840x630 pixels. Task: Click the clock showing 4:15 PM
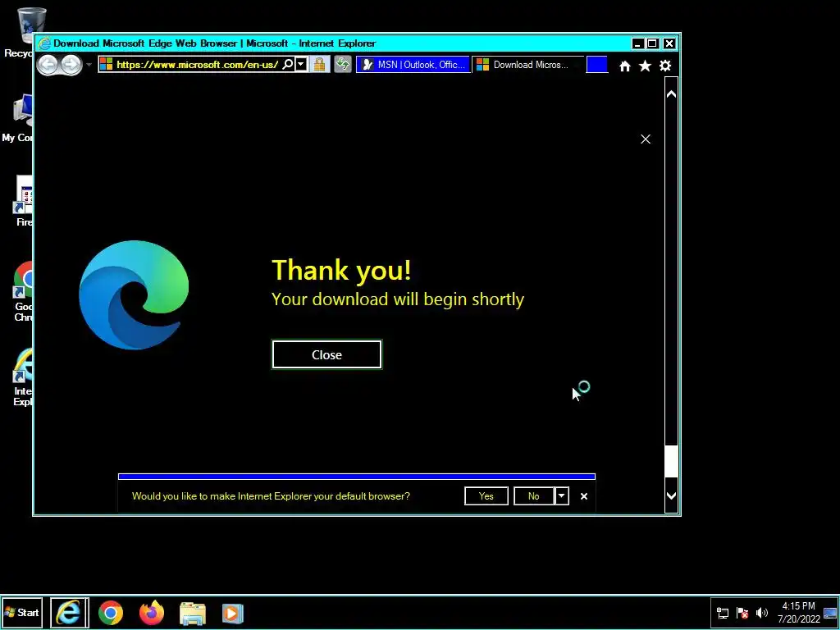[798, 613]
